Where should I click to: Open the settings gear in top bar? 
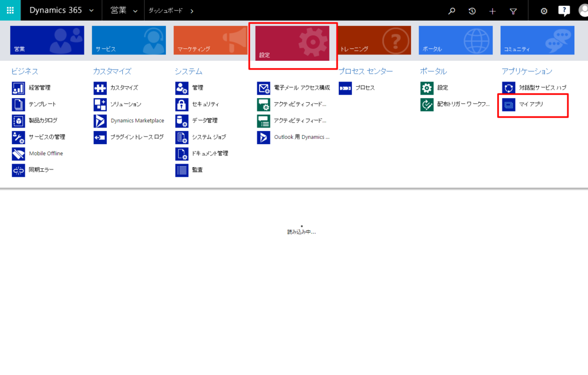click(544, 11)
